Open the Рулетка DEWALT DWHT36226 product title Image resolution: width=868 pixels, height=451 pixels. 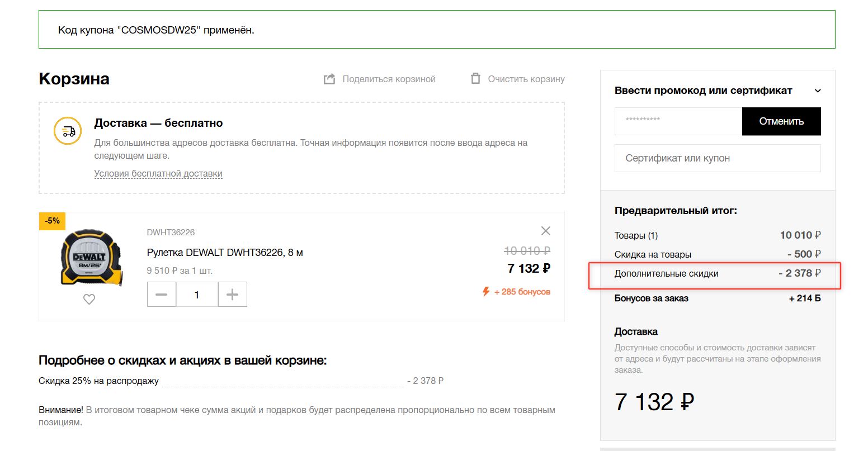pyautogui.click(x=225, y=253)
